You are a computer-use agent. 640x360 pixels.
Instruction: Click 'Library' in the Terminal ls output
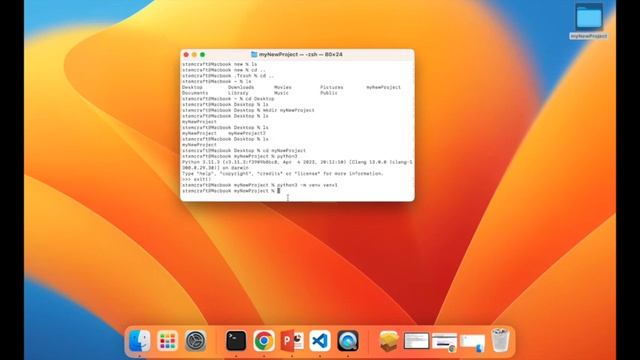(238, 93)
